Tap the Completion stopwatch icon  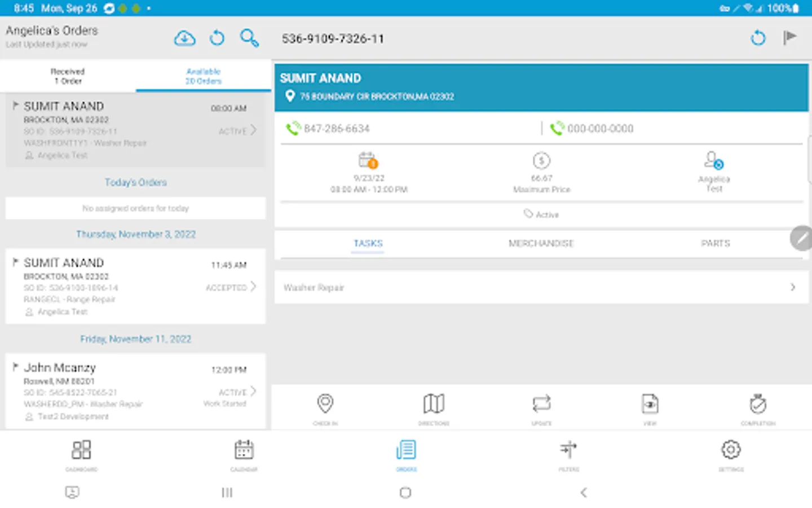pyautogui.click(x=758, y=404)
